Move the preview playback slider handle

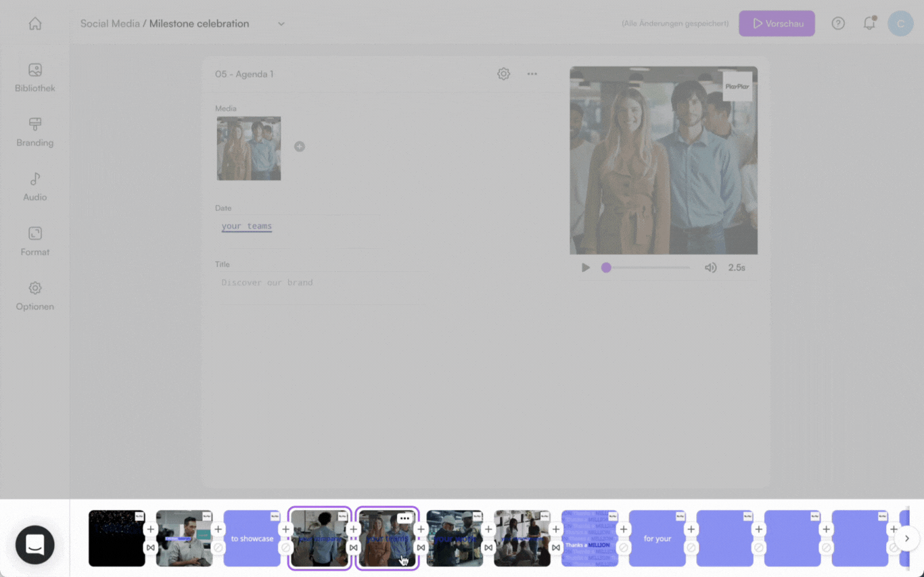coord(606,268)
